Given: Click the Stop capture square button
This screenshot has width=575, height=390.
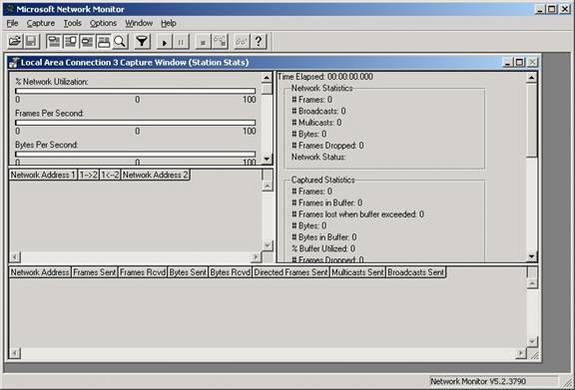Looking at the screenshot, I should click(x=203, y=41).
